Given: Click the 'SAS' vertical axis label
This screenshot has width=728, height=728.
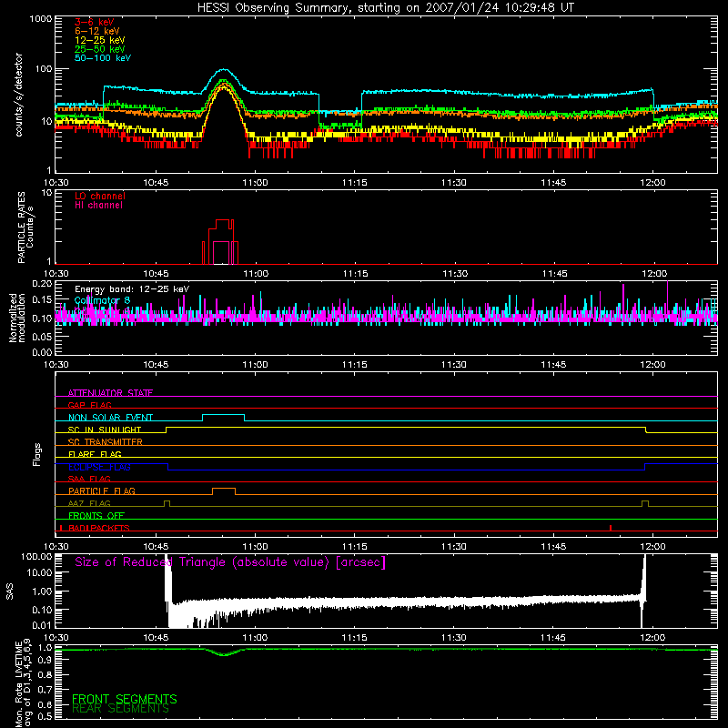Looking at the screenshot, I should coord(10,591).
